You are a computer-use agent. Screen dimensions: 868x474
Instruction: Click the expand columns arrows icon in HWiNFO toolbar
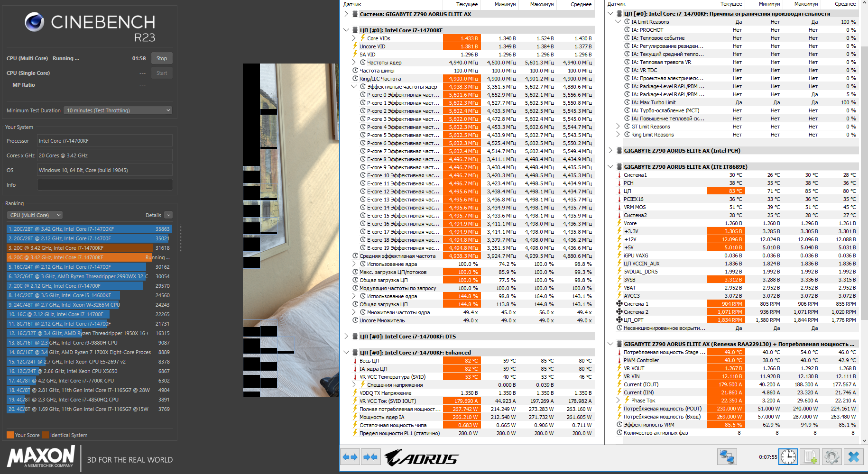(350, 457)
